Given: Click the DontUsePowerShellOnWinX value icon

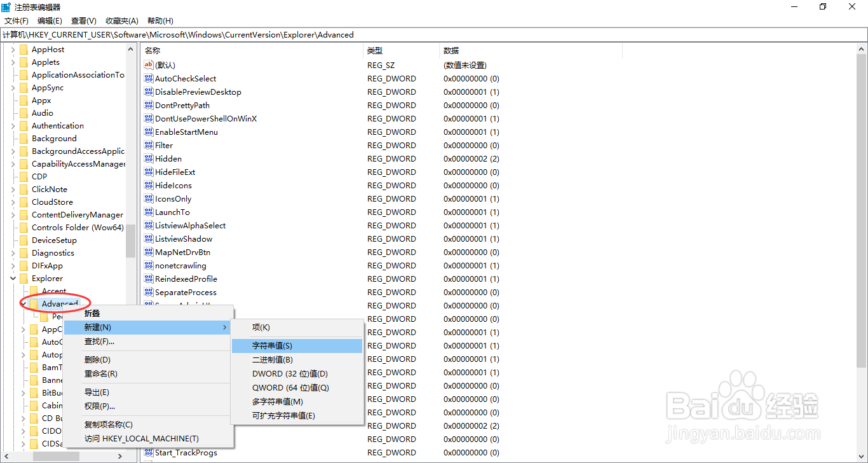Looking at the screenshot, I should tap(147, 118).
